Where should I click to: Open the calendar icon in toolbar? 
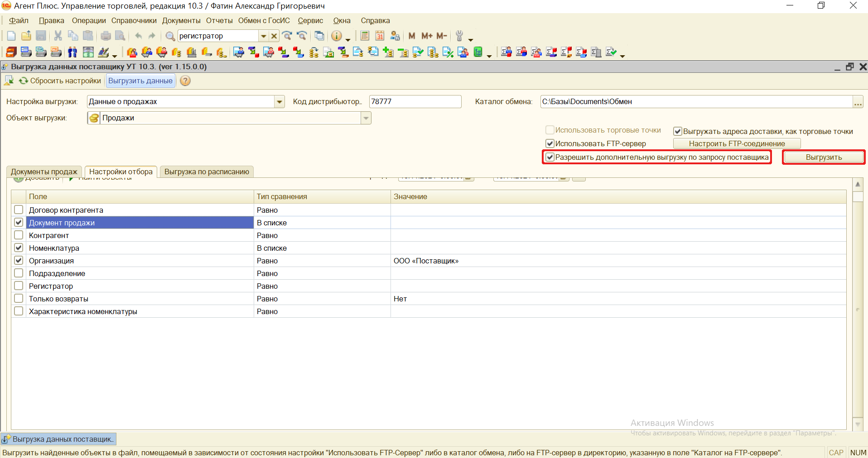point(380,36)
